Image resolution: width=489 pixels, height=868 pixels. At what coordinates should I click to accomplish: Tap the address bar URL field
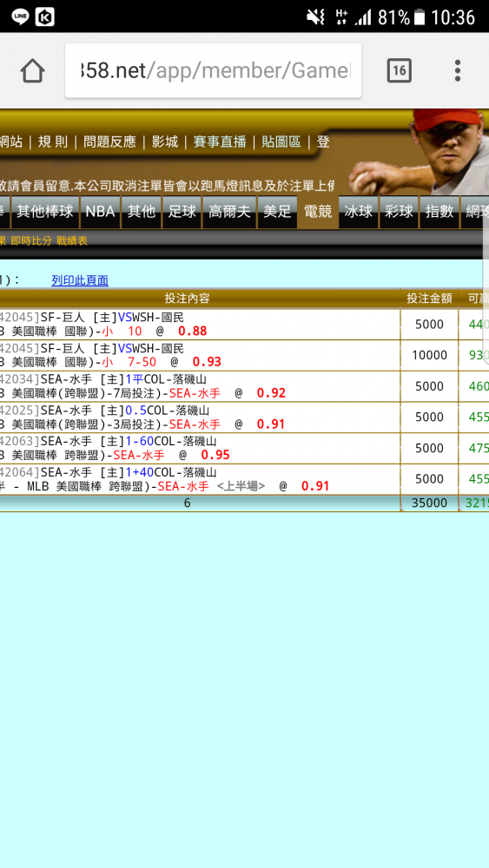tap(213, 71)
